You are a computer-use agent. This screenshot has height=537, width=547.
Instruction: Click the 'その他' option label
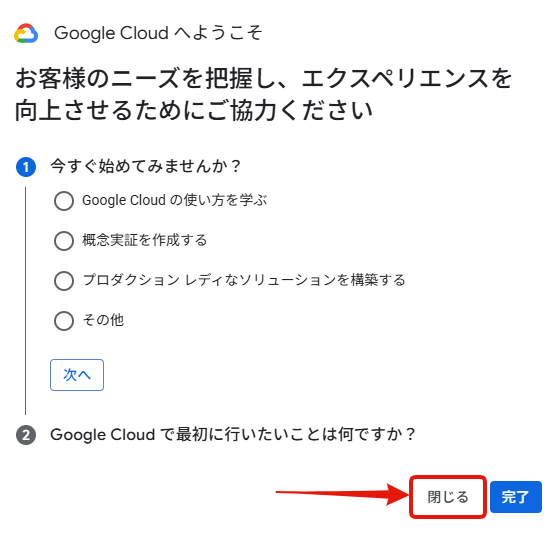[x=103, y=320]
